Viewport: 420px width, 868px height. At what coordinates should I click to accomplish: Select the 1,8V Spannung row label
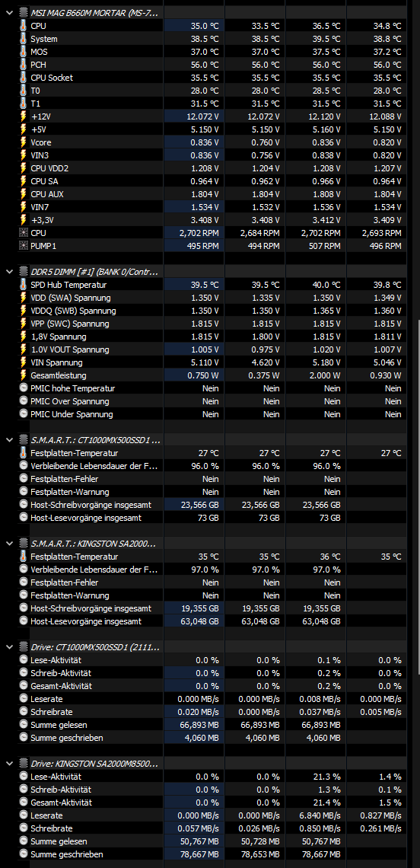coord(58,337)
